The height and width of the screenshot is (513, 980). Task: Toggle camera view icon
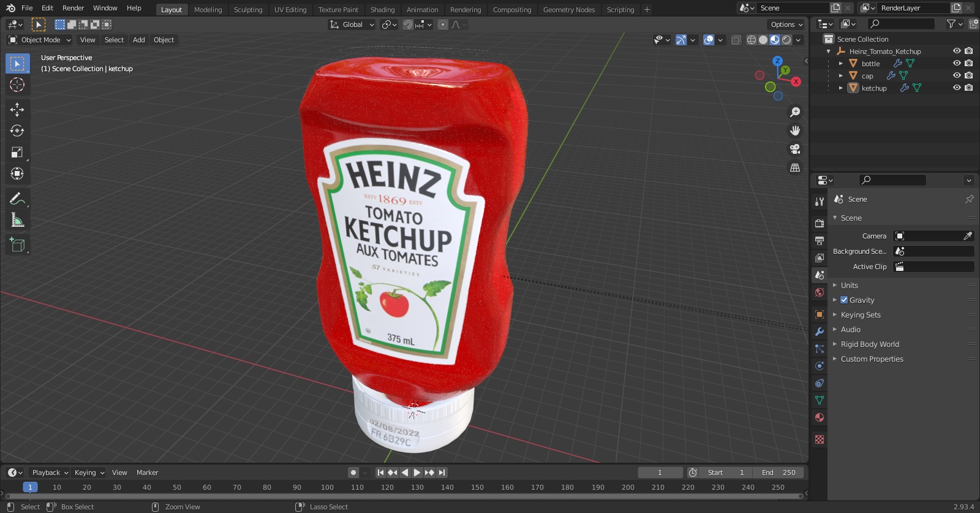pos(795,149)
